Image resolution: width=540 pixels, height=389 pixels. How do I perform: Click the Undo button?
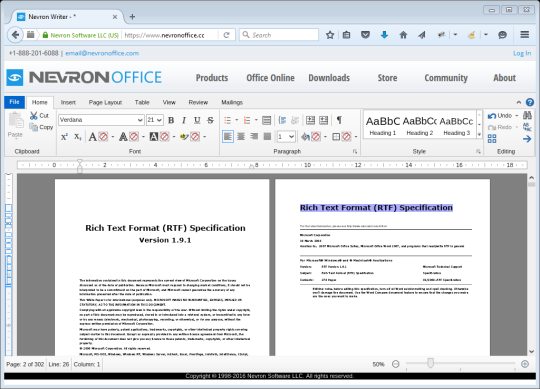(x=500, y=116)
